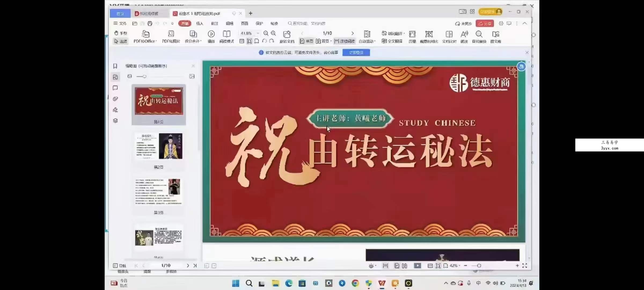Viewport: 644px width, 290px height.
Task: Toggle the 导航 navigation pane button
Action: (119, 265)
